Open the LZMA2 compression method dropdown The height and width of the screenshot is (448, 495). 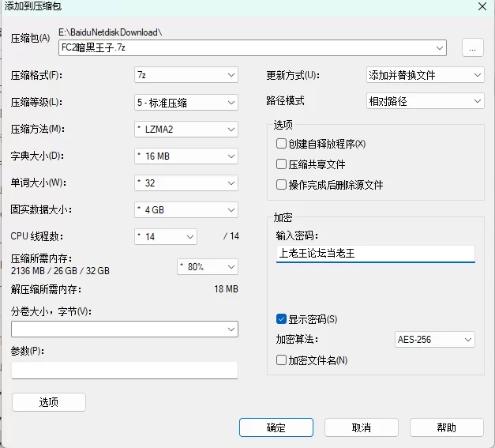[186, 129]
